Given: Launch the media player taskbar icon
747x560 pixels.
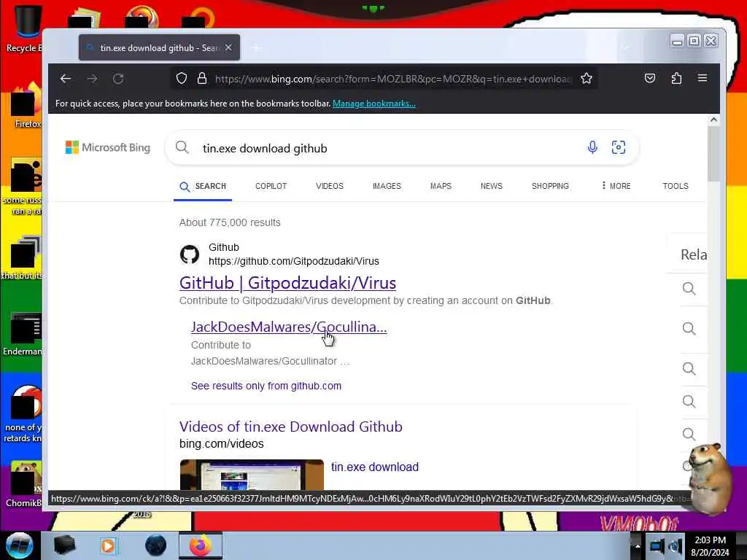Looking at the screenshot, I should tap(108, 545).
